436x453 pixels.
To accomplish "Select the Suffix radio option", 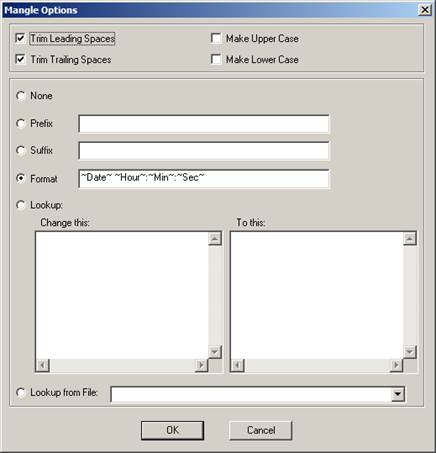I will [x=21, y=151].
